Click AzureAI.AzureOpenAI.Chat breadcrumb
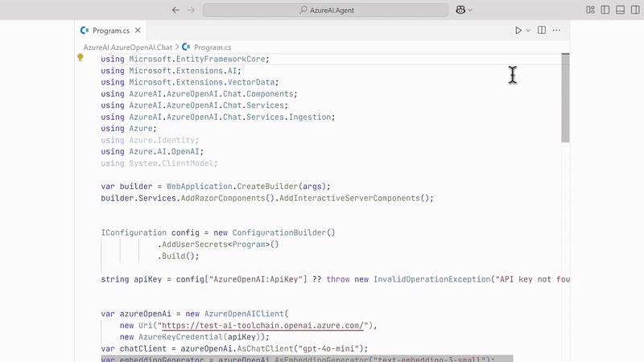Image resolution: width=644 pixels, height=362 pixels. [x=128, y=47]
